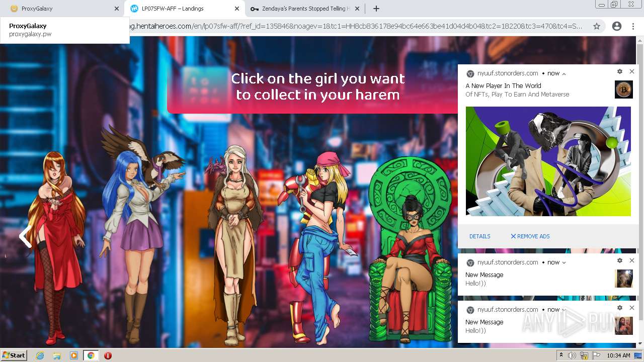Close the ProxyGalaxy tab
The image size is (644, 362).
[x=117, y=9]
